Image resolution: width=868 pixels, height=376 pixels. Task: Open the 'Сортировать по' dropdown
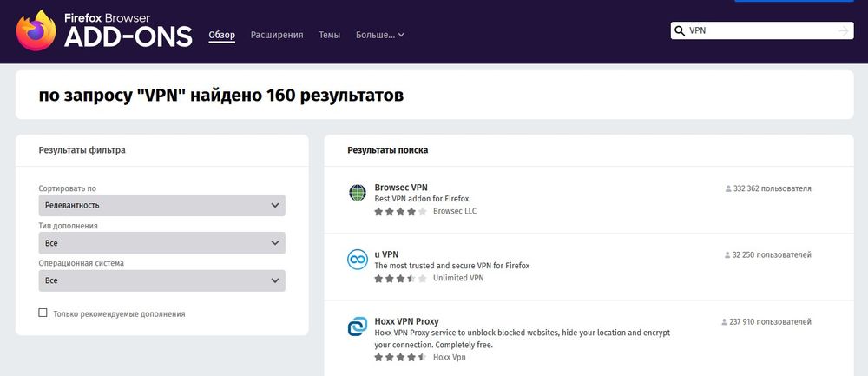tap(161, 206)
